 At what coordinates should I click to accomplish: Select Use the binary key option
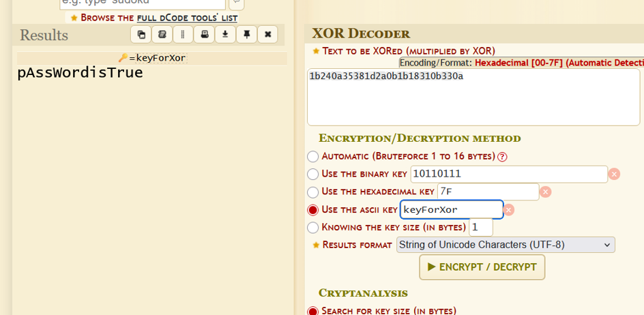tap(313, 174)
